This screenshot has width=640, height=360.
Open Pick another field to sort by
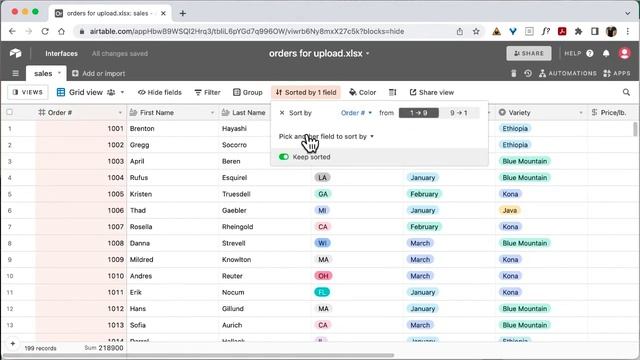pos(326,136)
